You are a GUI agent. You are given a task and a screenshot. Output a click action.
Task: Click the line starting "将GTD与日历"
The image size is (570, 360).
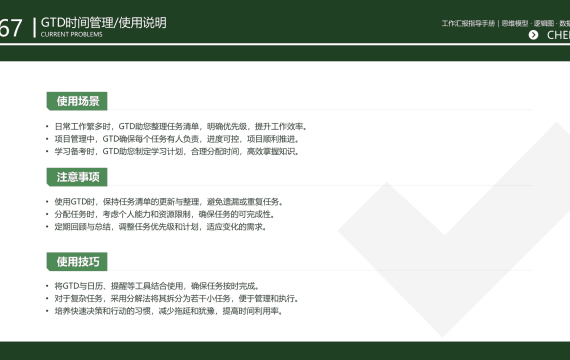click(x=157, y=286)
